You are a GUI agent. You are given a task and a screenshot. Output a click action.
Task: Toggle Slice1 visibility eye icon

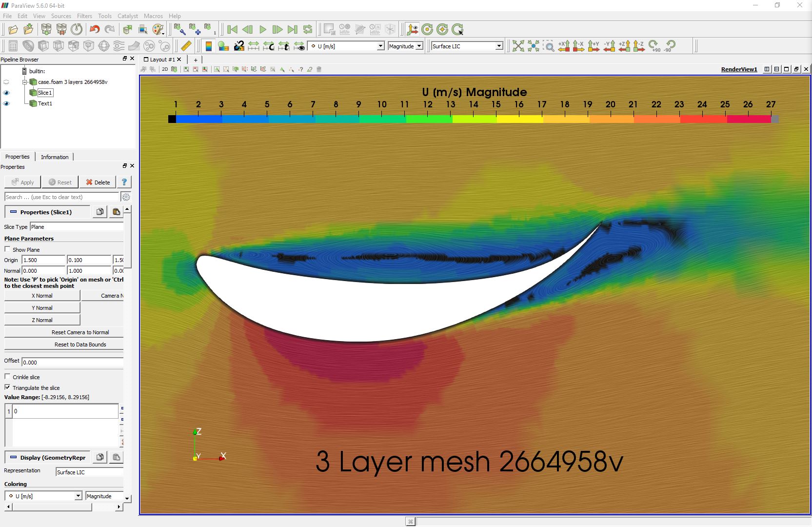6,93
